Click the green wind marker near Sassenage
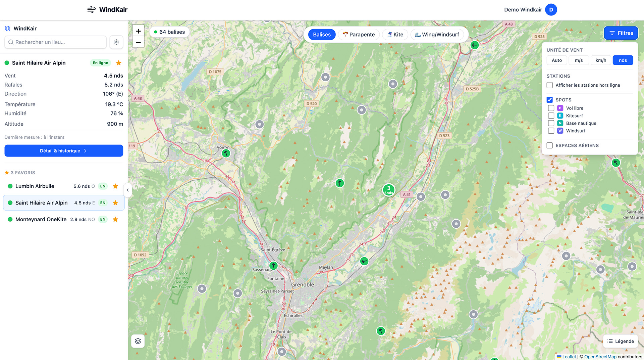Viewport: 644px width, 360px height. pos(273,266)
